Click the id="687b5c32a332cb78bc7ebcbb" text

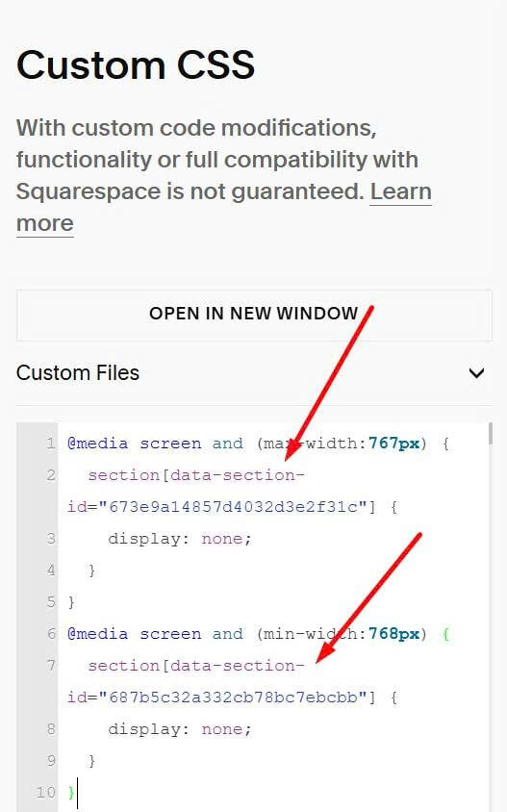pos(221,698)
